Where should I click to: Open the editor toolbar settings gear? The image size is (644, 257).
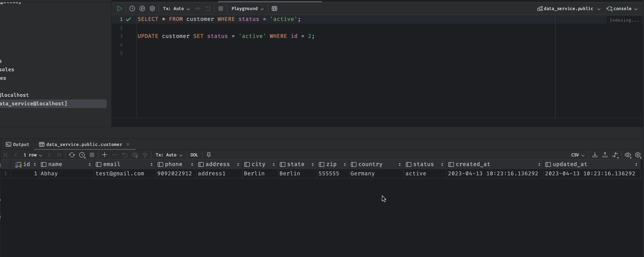(x=152, y=9)
